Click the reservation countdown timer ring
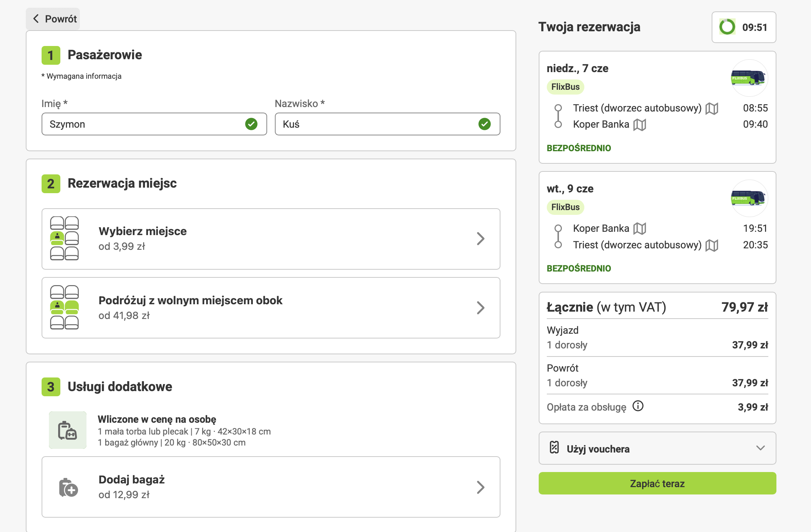Image resolution: width=811 pixels, height=532 pixels. (x=727, y=27)
